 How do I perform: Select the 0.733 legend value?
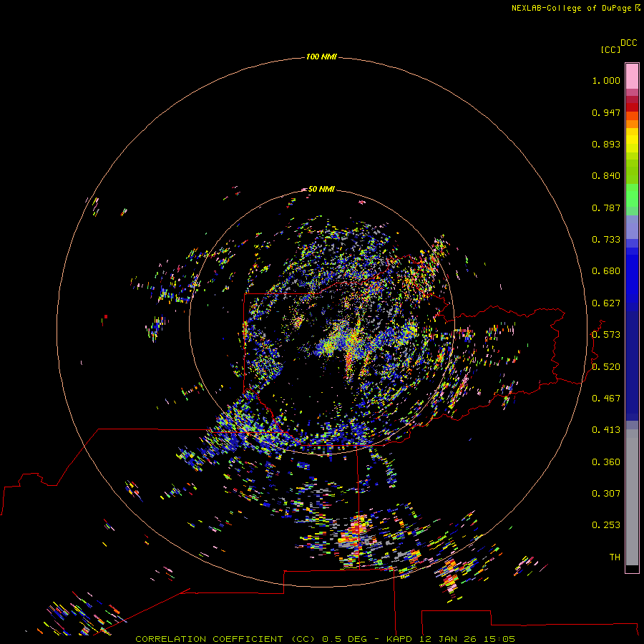point(606,240)
